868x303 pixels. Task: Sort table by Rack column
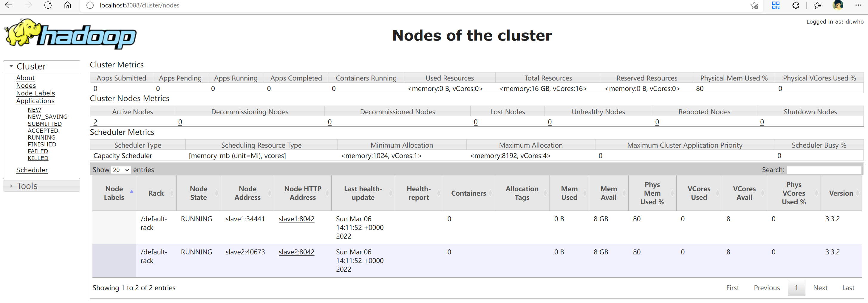click(x=156, y=193)
